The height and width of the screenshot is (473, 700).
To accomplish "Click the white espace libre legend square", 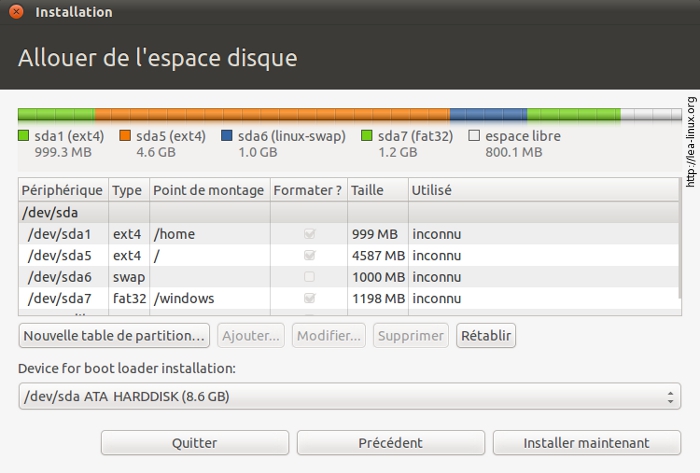I will (x=474, y=135).
